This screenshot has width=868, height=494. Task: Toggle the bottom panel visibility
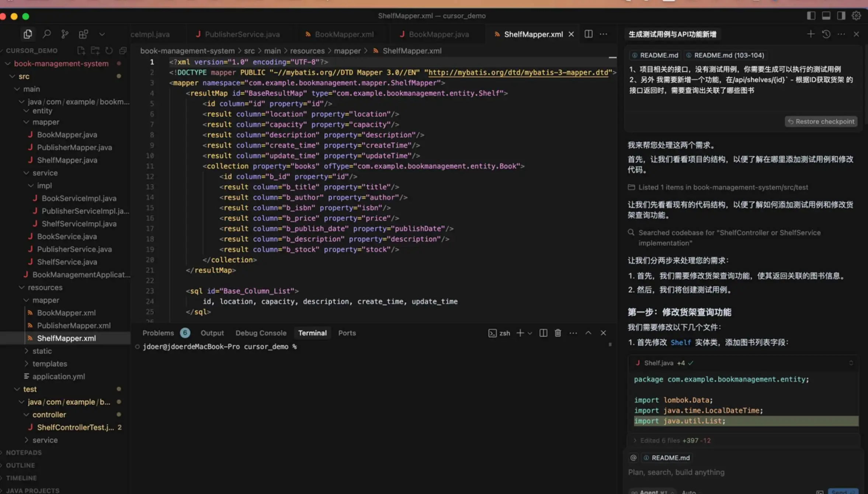coord(826,15)
